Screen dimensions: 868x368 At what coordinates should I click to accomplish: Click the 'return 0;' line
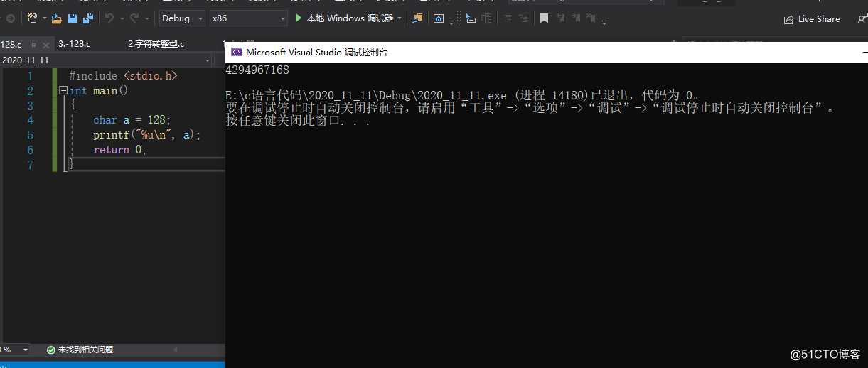coord(119,150)
